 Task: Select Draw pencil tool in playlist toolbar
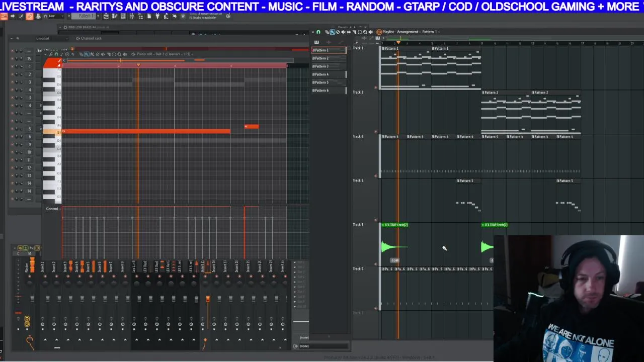click(x=327, y=32)
